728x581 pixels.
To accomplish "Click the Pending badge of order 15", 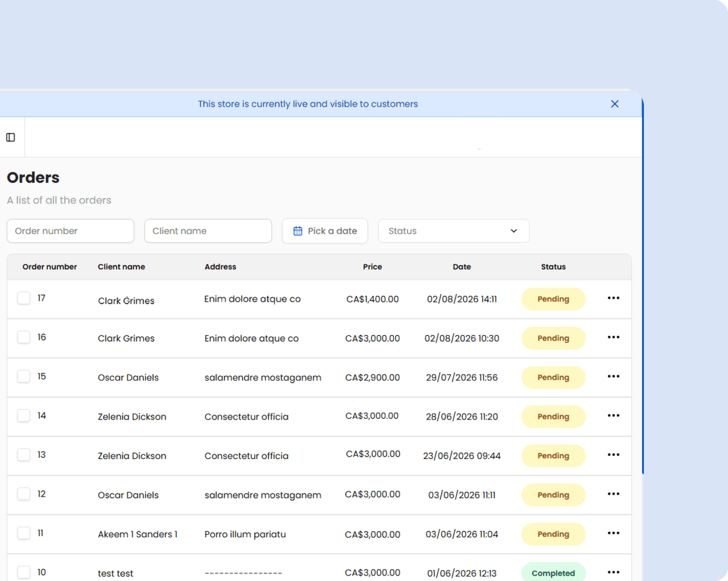I will (553, 377).
